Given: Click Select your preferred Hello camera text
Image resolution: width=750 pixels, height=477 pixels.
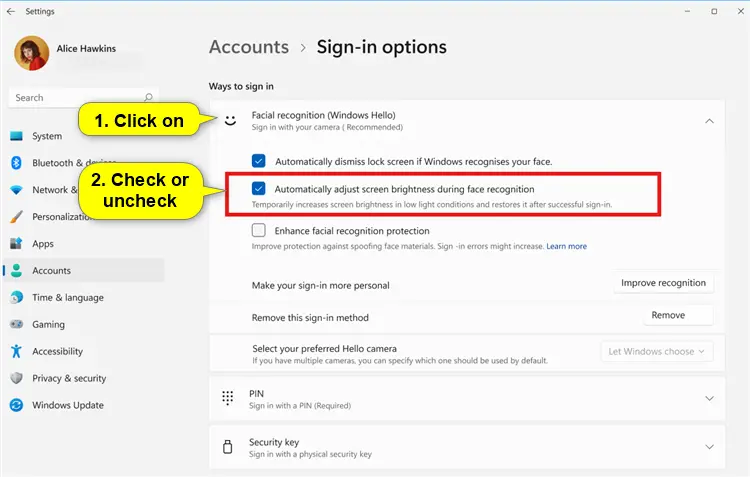Looking at the screenshot, I should coord(324,348).
